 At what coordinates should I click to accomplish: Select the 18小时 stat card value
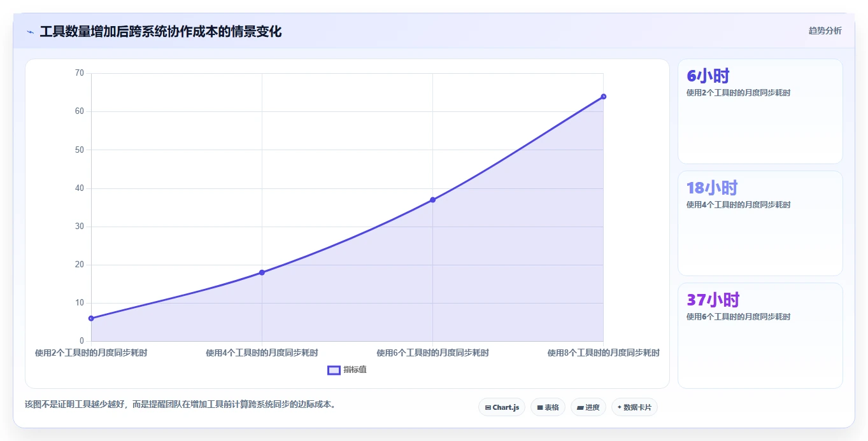tap(712, 188)
